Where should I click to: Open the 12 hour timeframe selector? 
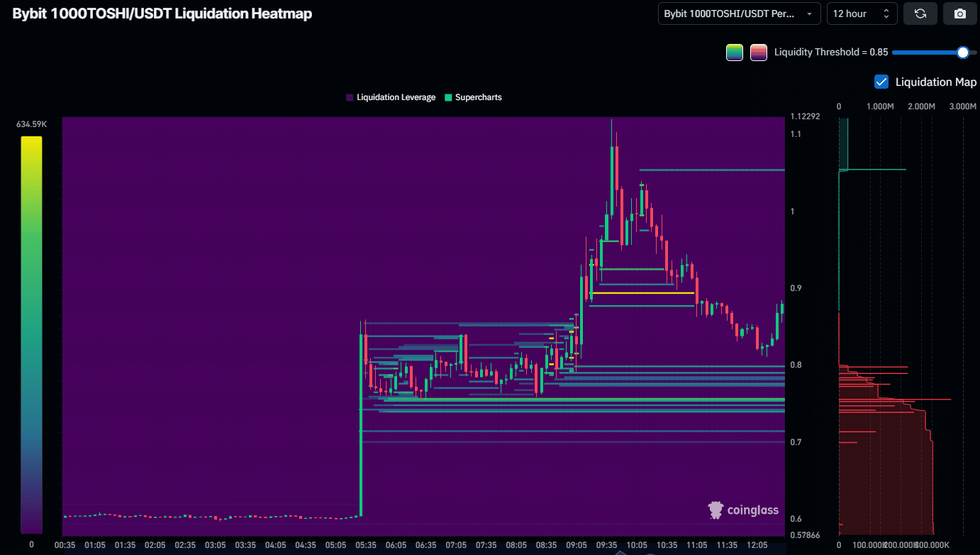pyautogui.click(x=862, y=13)
